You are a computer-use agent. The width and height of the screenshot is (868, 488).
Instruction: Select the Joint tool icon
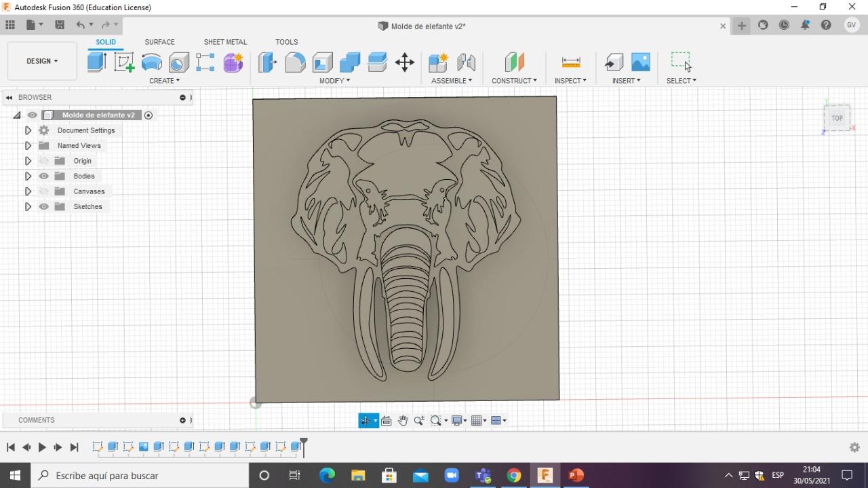[466, 62]
